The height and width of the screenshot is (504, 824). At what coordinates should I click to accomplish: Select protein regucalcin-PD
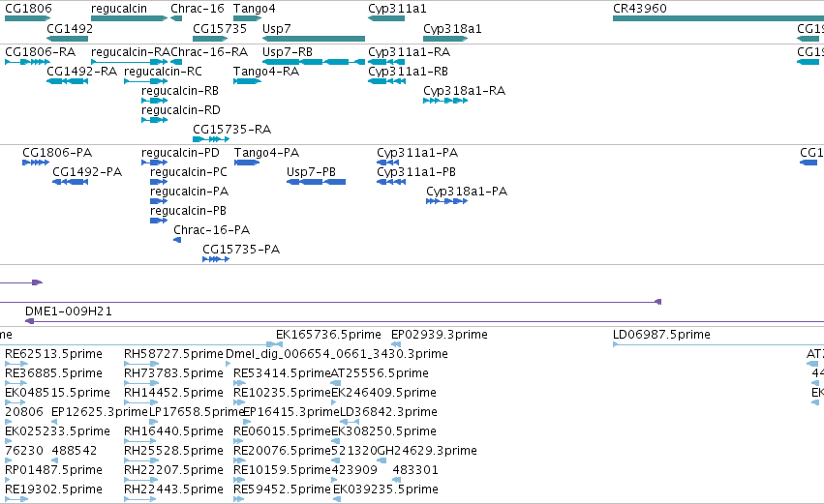tap(180, 153)
